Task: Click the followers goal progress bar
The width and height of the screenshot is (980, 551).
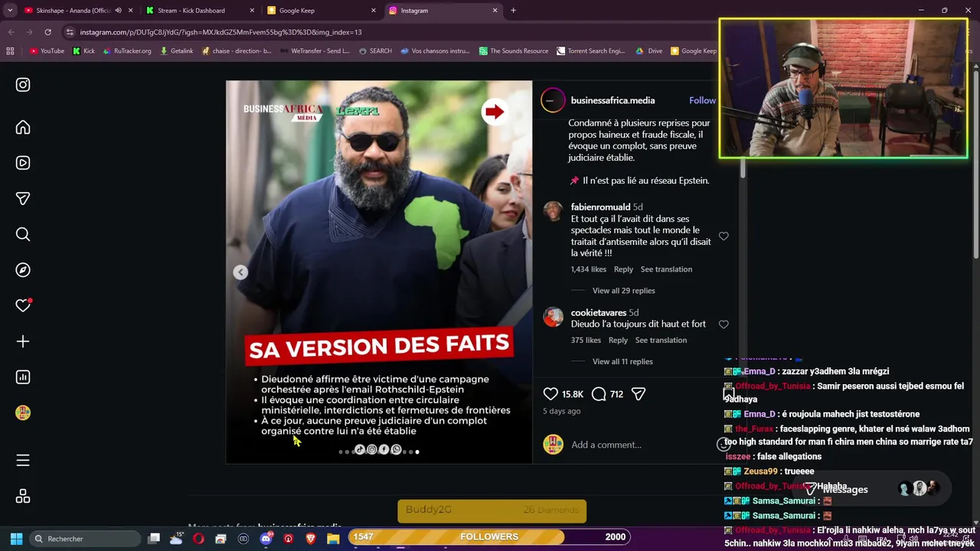Action: coord(489,536)
